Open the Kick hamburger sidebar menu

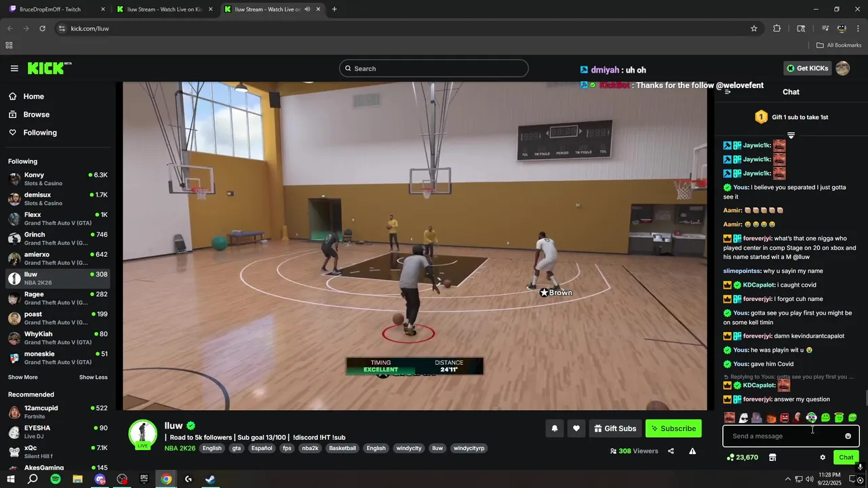tap(14, 68)
